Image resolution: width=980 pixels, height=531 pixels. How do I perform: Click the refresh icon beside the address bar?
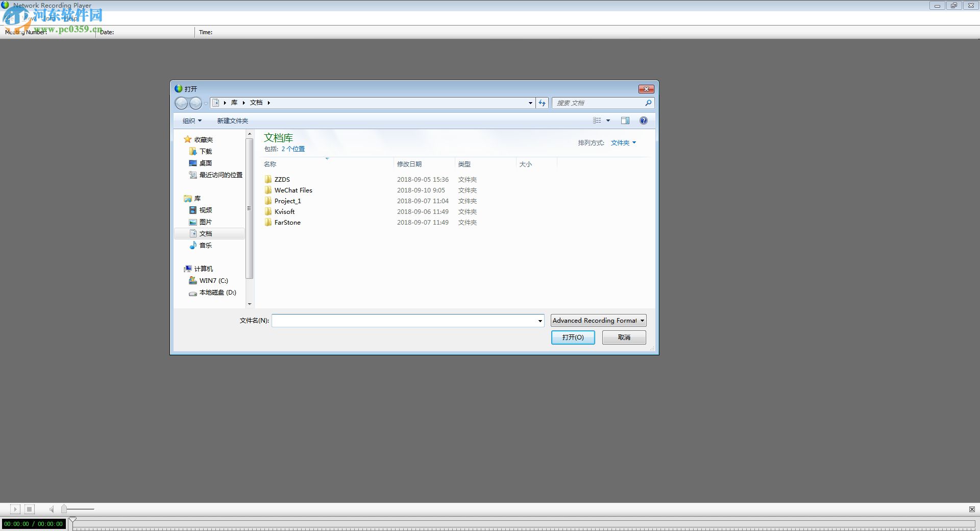[x=542, y=103]
